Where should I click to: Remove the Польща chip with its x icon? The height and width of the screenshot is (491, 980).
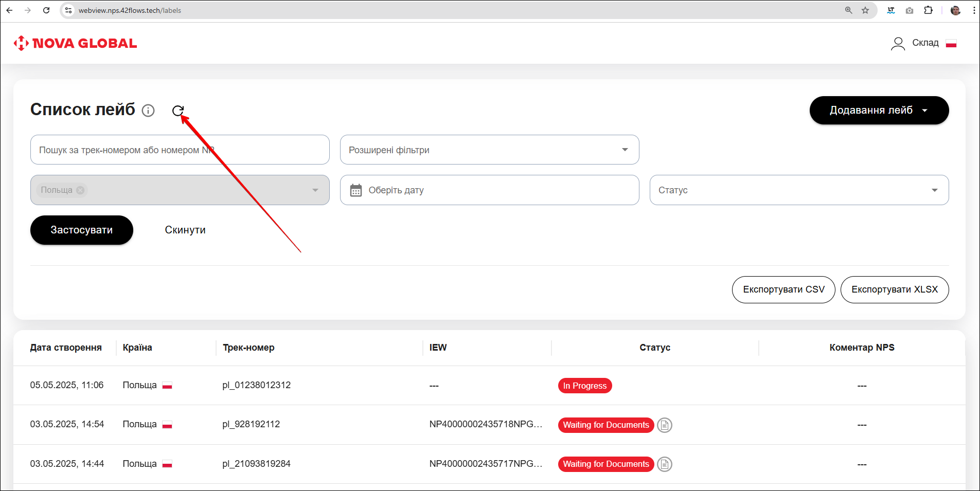(80, 190)
